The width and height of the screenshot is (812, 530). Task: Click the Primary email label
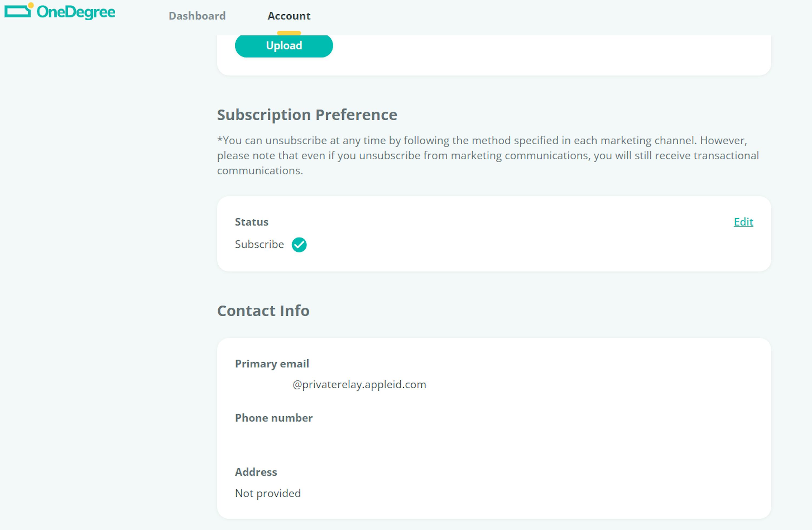[x=272, y=364]
